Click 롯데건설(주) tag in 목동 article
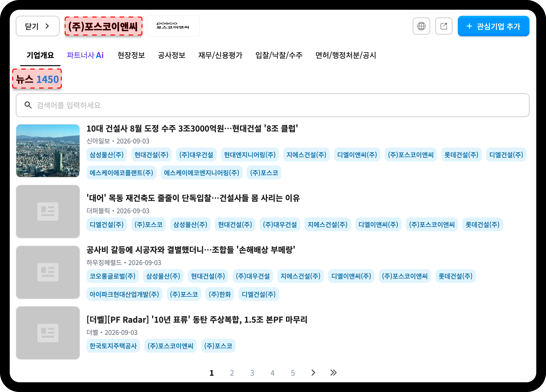 coord(482,224)
